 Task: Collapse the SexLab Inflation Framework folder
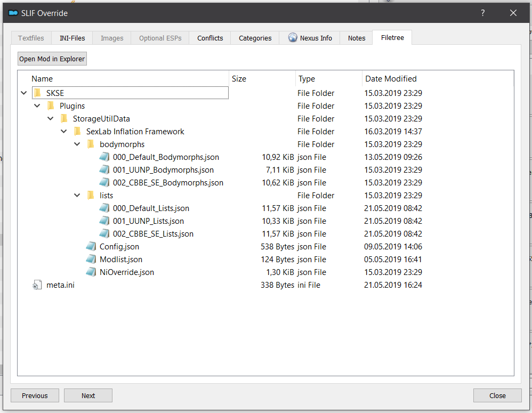(x=64, y=131)
